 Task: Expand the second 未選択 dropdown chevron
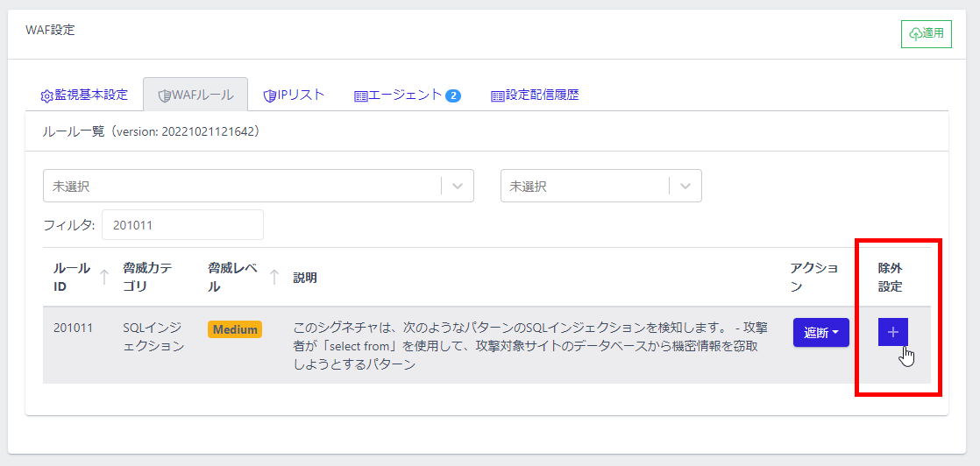[x=685, y=186]
